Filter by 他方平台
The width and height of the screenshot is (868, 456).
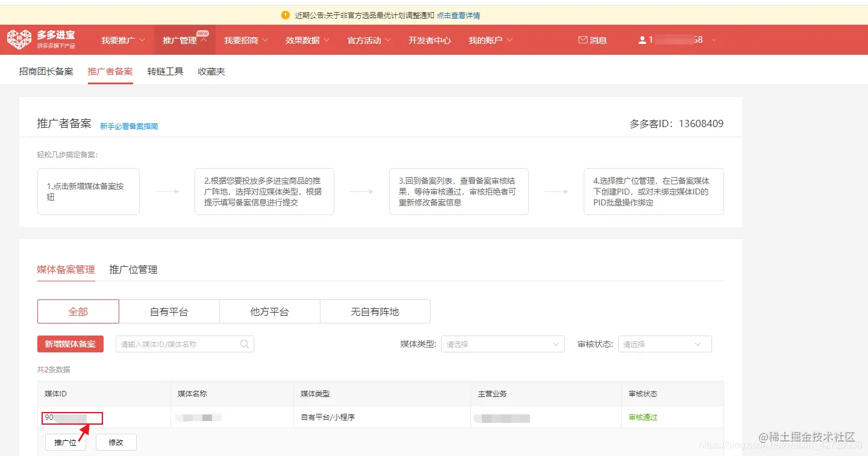[270, 311]
